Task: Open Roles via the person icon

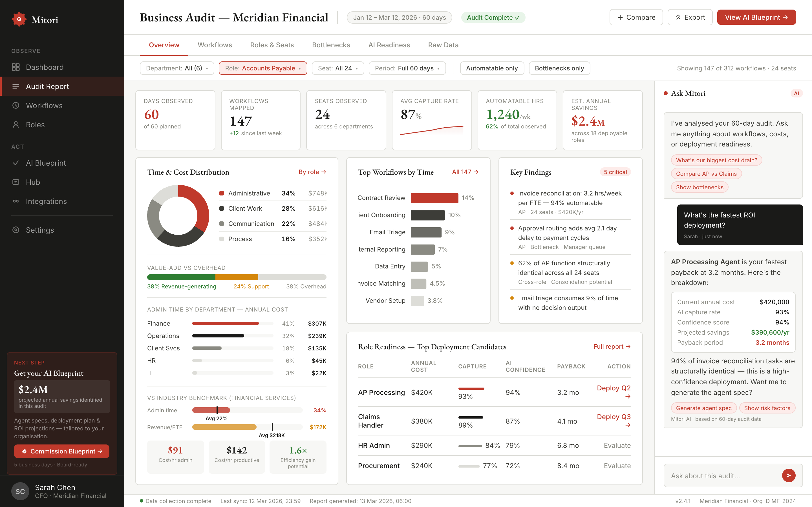Action: click(x=16, y=124)
